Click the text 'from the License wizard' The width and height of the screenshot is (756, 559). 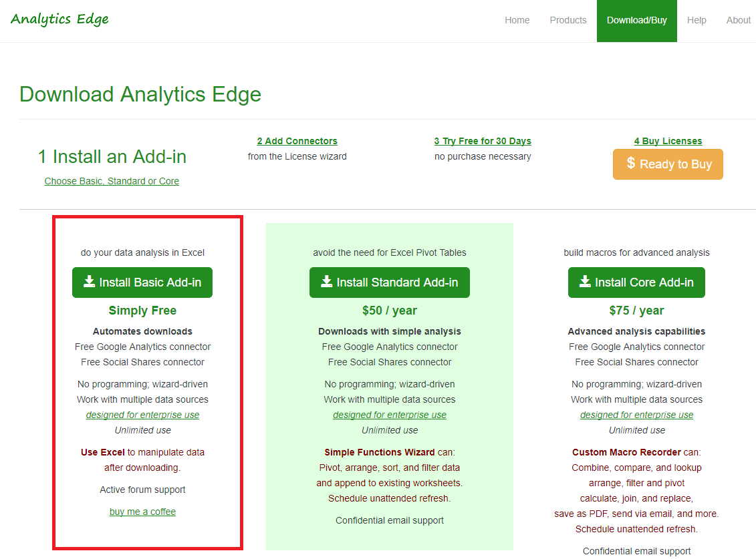click(297, 157)
